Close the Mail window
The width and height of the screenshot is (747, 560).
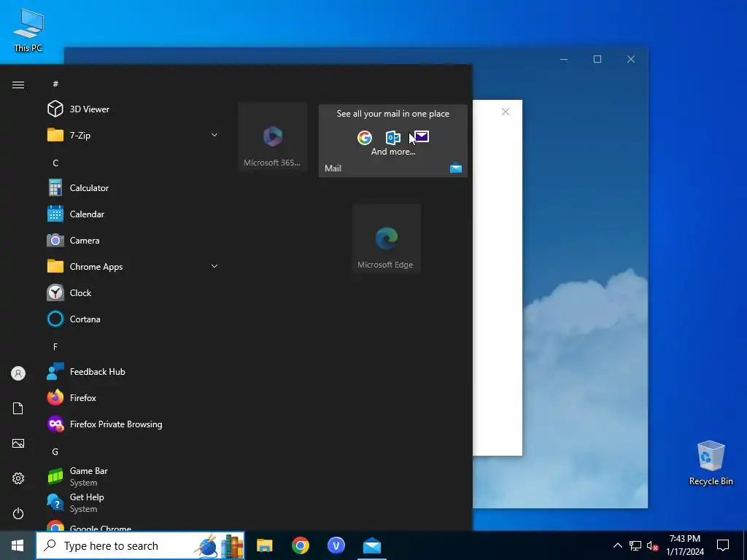click(x=631, y=59)
